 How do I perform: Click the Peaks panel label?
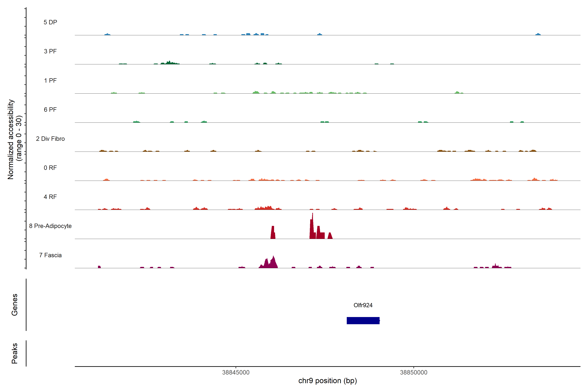pyautogui.click(x=15, y=353)
